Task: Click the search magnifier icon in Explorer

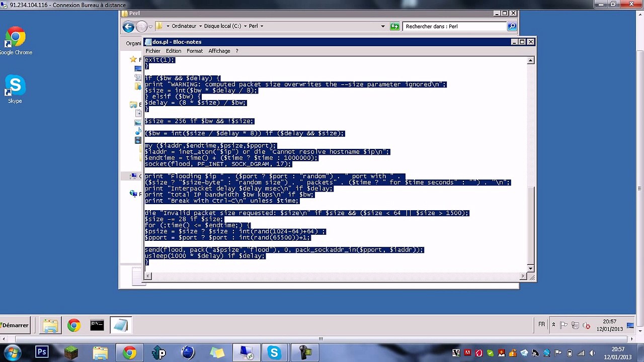Action: [x=512, y=26]
